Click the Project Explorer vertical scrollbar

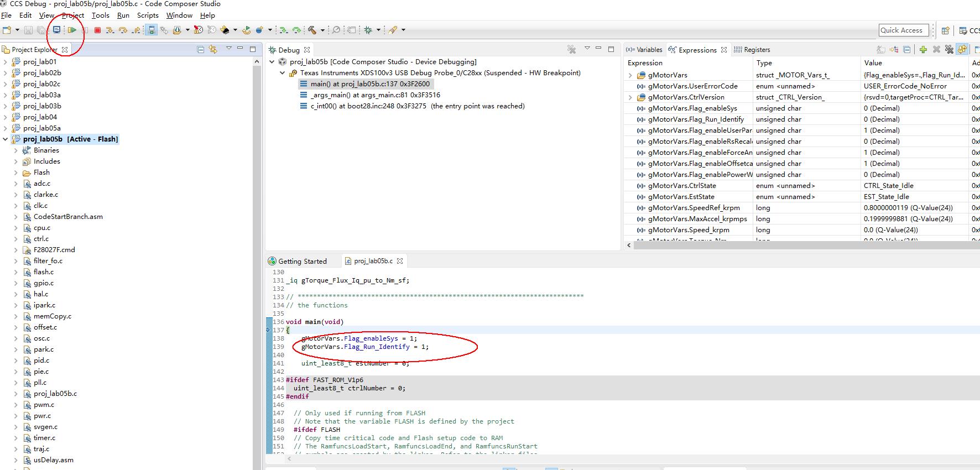257,263
